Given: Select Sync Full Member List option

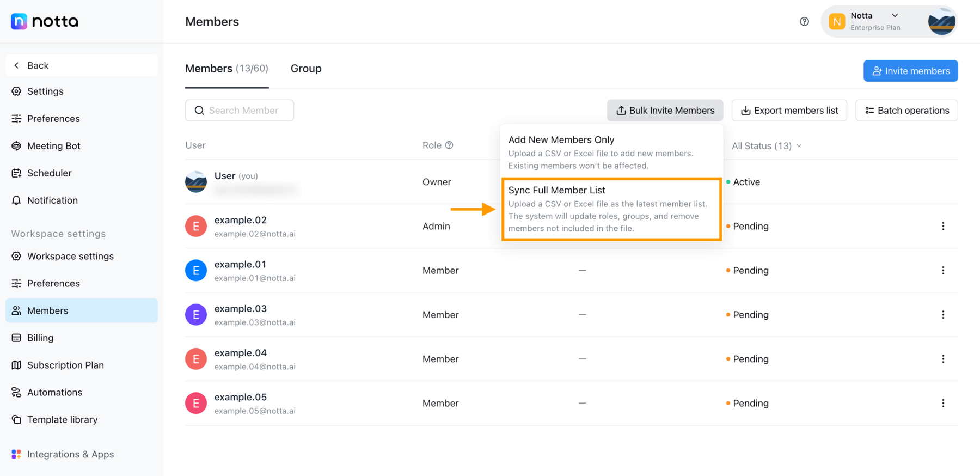Looking at the screenshot, I should click(x=611, y=209).
